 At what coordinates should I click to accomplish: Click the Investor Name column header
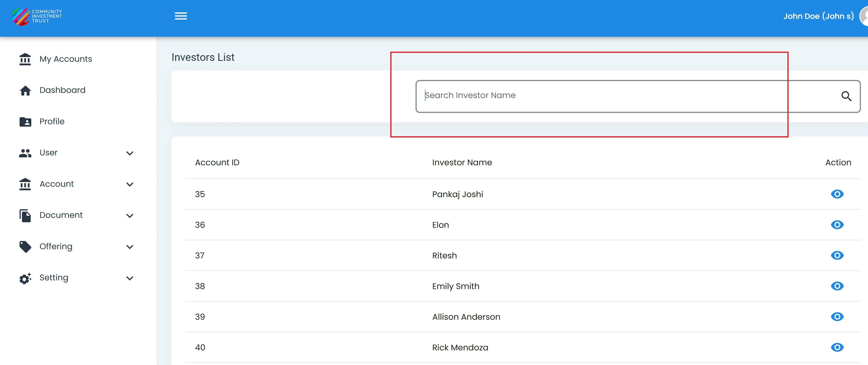click(462, 162)
